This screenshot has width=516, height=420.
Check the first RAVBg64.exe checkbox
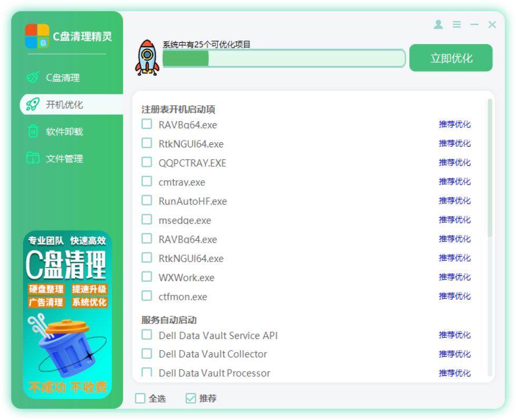tap(147, 124)
